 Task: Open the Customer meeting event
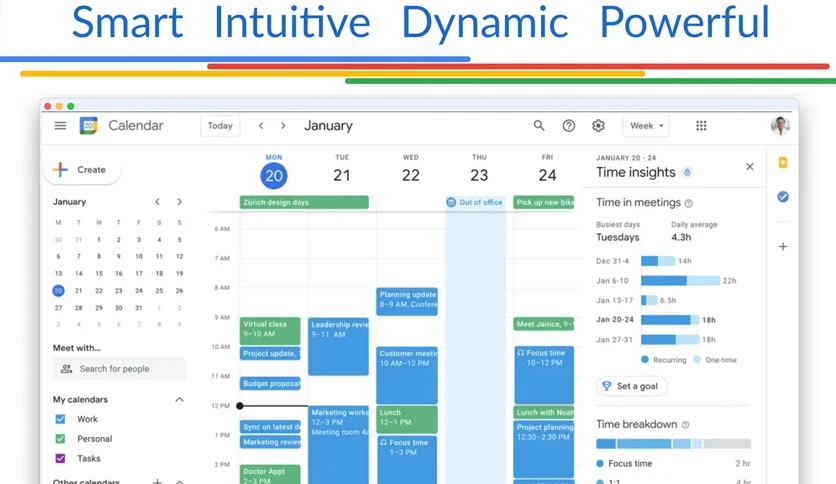pyautogui.click(x=407, y=375)
